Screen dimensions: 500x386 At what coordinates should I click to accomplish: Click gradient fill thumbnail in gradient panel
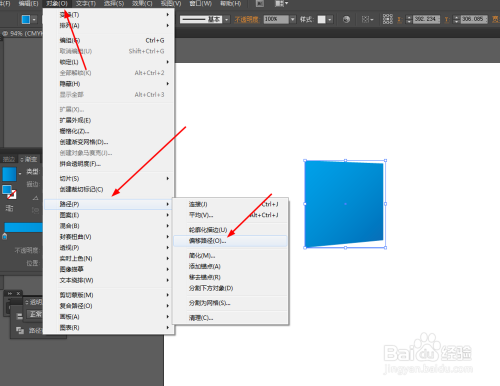click(9, 174)
